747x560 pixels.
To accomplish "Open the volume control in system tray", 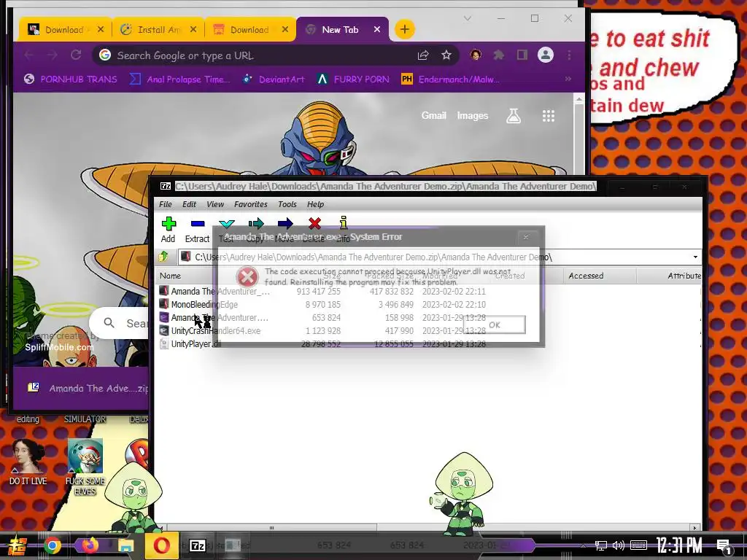I will point(619,545).
